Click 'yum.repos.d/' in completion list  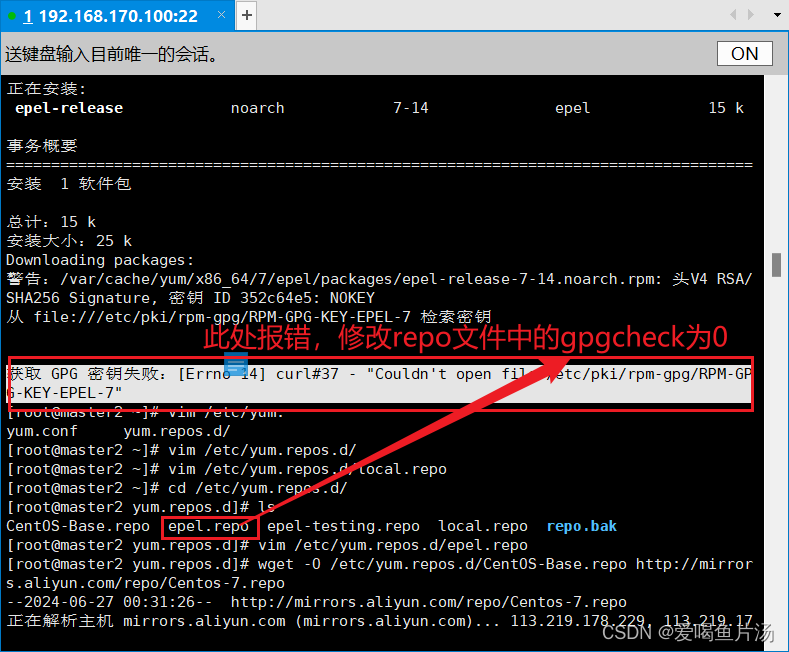pos(177,431)
